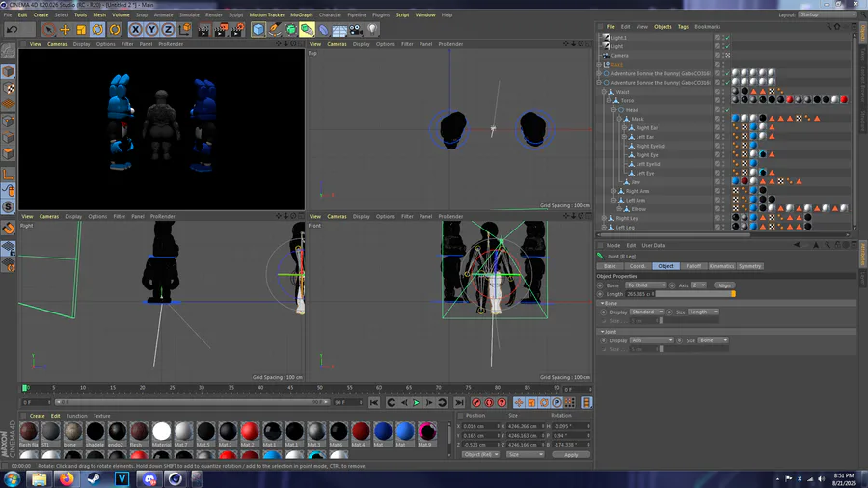Select the red Mat.2 material swatch
Viewport: 868px width, 488px height.
click(x=250, y=434)
